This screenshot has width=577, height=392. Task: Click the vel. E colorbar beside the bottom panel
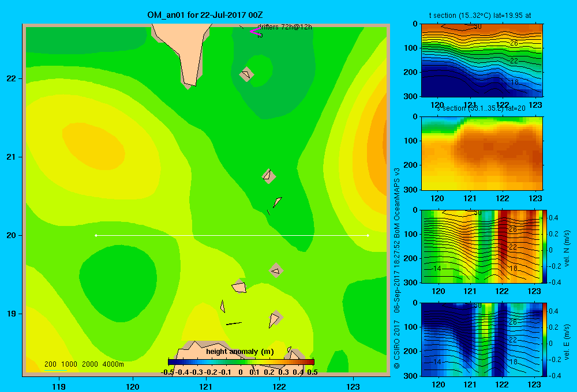pos(545,340)
